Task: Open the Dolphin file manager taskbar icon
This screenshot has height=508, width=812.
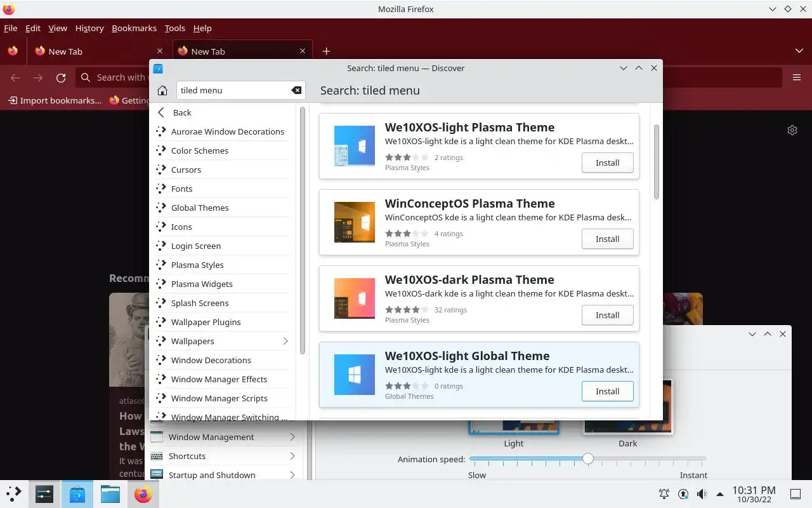Action: point(110,493)
